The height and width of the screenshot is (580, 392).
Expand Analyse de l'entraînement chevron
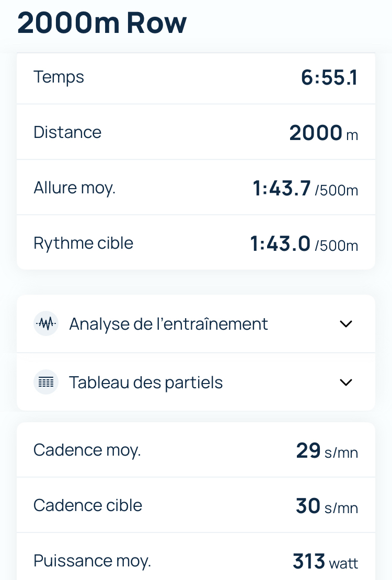tap(346, 324)
